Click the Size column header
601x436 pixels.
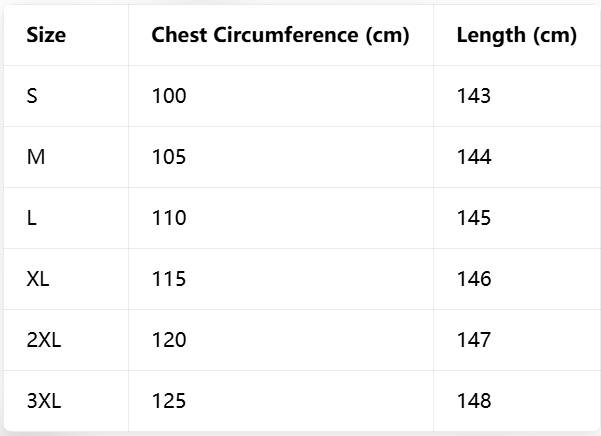[x=46, y=35]
